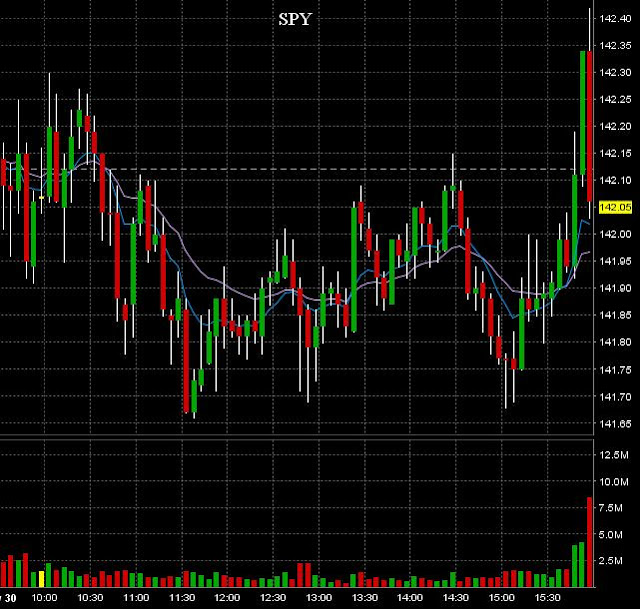Click the date label 30 on time axis
The height and width of the screenshot is (609, 640).
coord(11,598)
